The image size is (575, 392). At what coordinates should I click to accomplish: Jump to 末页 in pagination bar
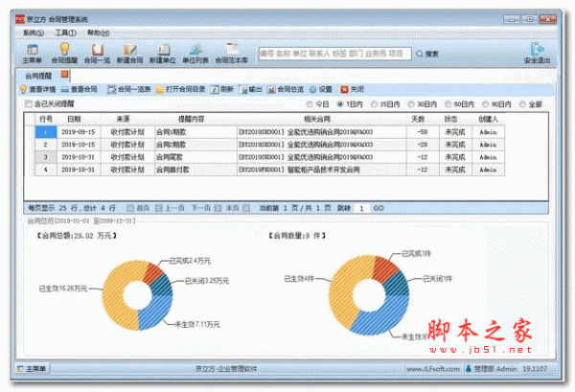238,208
